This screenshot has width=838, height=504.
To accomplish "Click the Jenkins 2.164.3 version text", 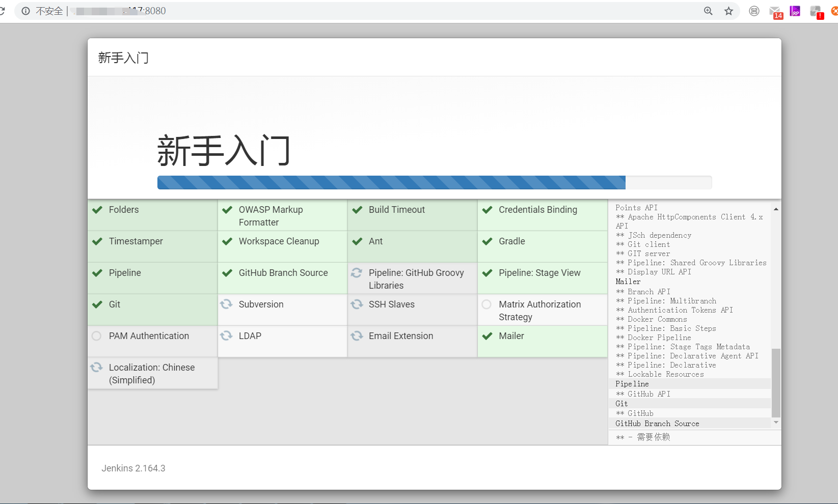I will [133, 468].
